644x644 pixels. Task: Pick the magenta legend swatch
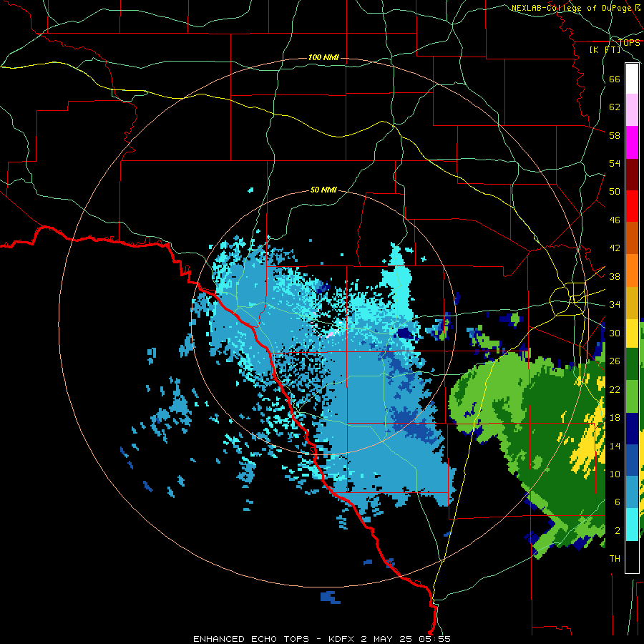pos(632,142)
